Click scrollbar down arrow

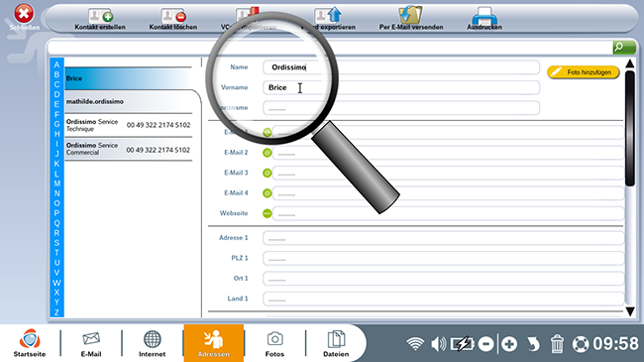pyautogui.click(x=630, y=311)
